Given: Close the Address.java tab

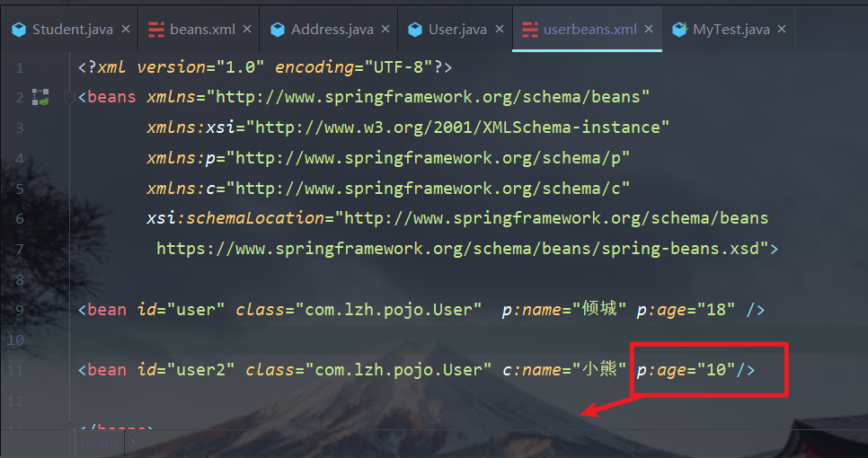Looking at the screenshot, I should pyautogui.click(x=385, y=29).
